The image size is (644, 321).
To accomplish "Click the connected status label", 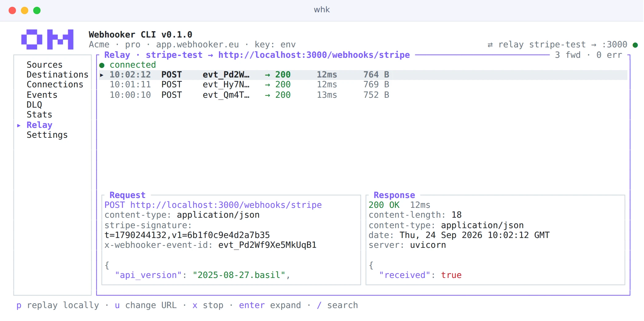I will (133, 65).
